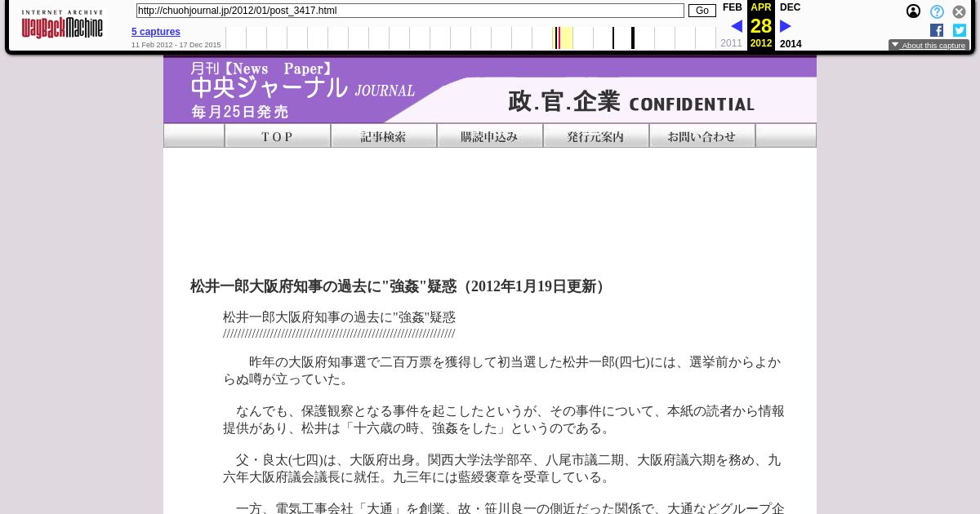
Task: Click the Go button
Action: pyautogui.click(x=702, y=11)
